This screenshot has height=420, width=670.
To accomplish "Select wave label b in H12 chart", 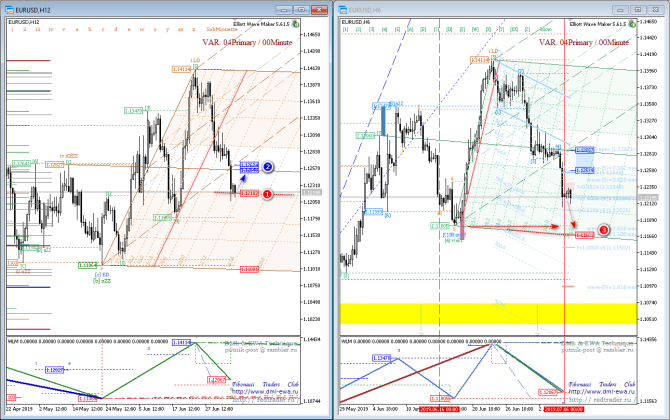I will (90, 29).
